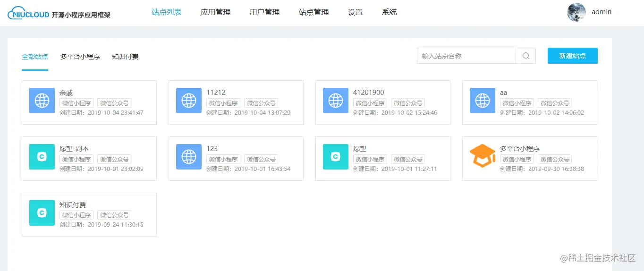Click graduation cap icon of 多平台小程序 site
644x271 pixels.
coord(483,156)
